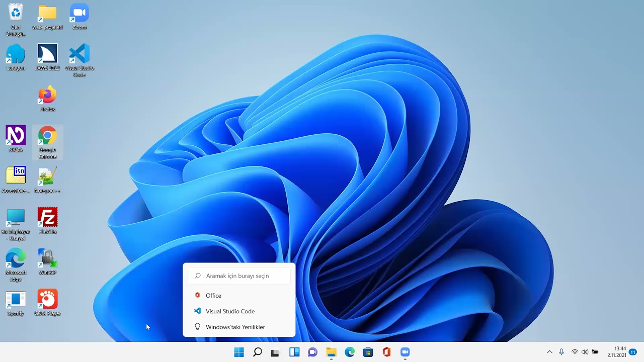Viewport: 644px width, 362px height.
Task: Select the WinSCP desktop shortcut
Action: point(47,261)
